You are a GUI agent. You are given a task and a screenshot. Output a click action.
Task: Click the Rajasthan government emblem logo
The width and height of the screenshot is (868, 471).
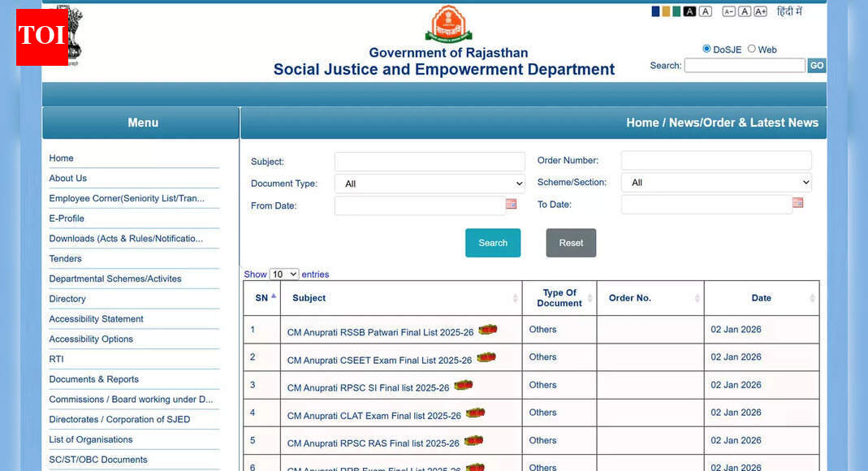click(448, 24)
